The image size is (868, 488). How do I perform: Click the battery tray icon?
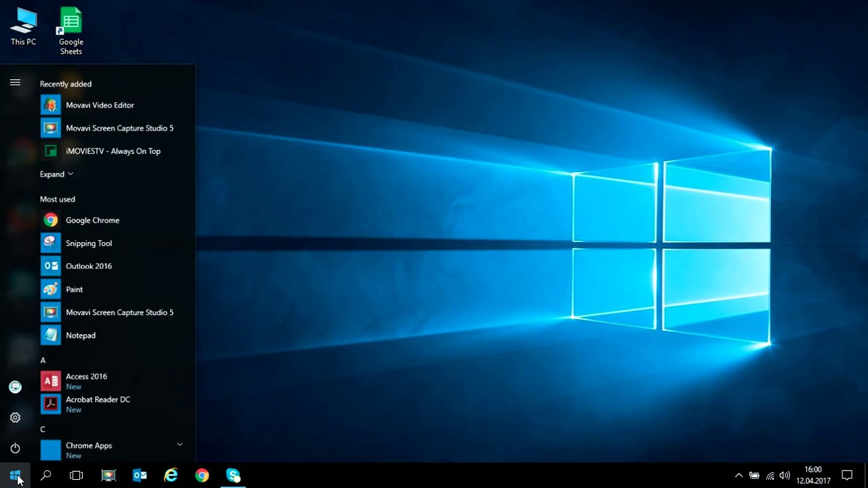pos(754,475)
